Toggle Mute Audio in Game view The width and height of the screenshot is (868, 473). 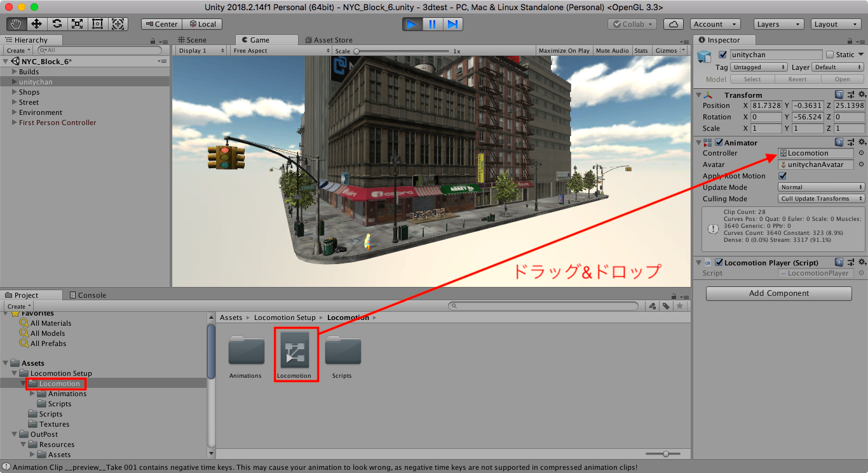tap(613, 51)
